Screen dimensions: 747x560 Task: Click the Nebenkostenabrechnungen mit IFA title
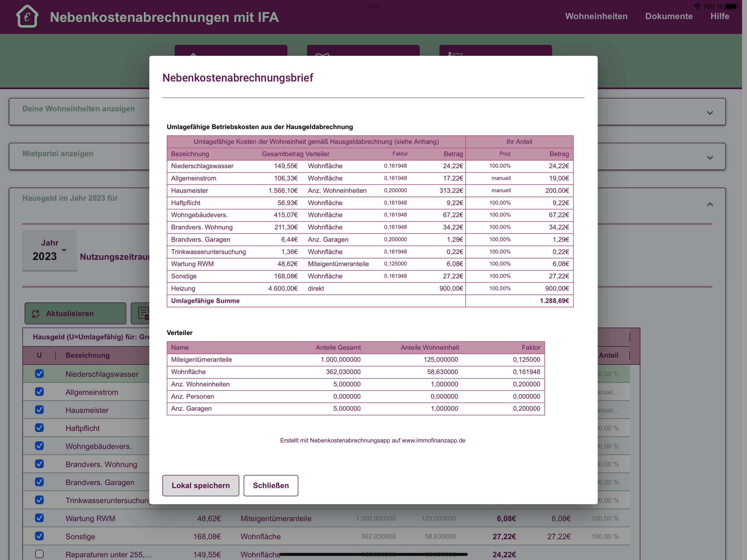pyautogui.click(x=164, y=17)
